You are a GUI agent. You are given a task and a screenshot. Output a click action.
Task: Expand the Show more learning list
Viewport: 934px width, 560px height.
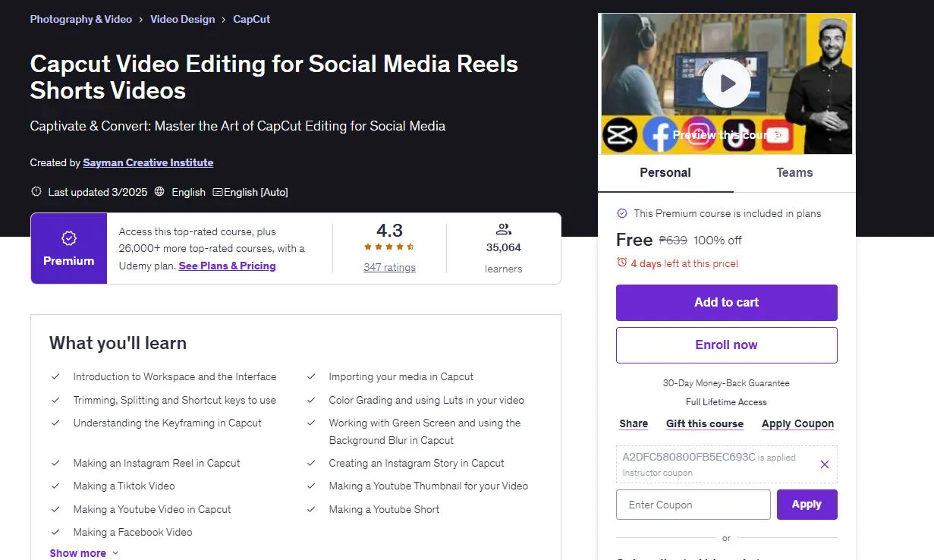[x=84, y=553]
